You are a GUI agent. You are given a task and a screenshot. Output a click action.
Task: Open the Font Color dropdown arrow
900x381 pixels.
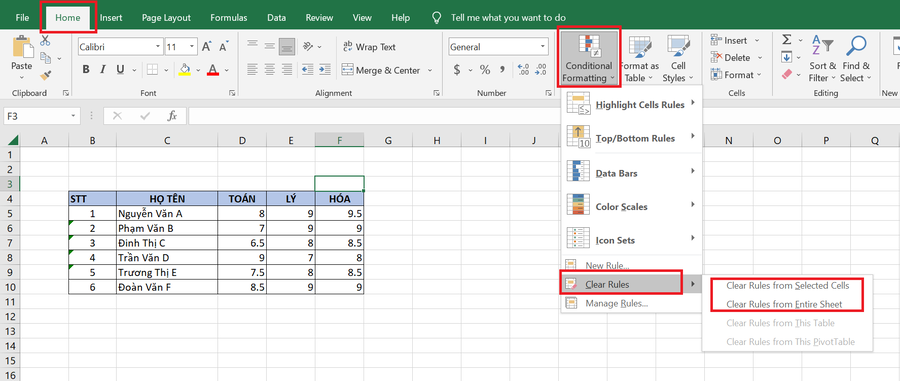click(x=227, y=71)
